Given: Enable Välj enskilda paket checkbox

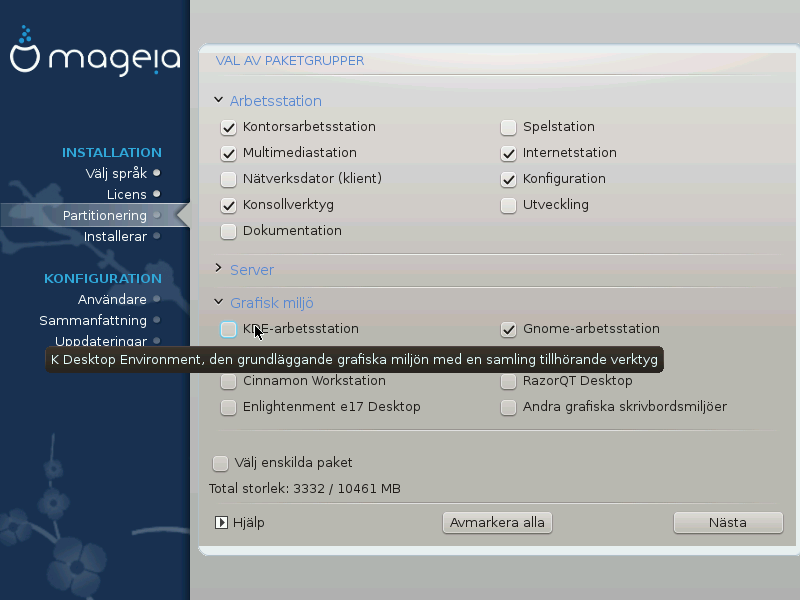Looking at the screenshot, I should click(x=220, y=463).
